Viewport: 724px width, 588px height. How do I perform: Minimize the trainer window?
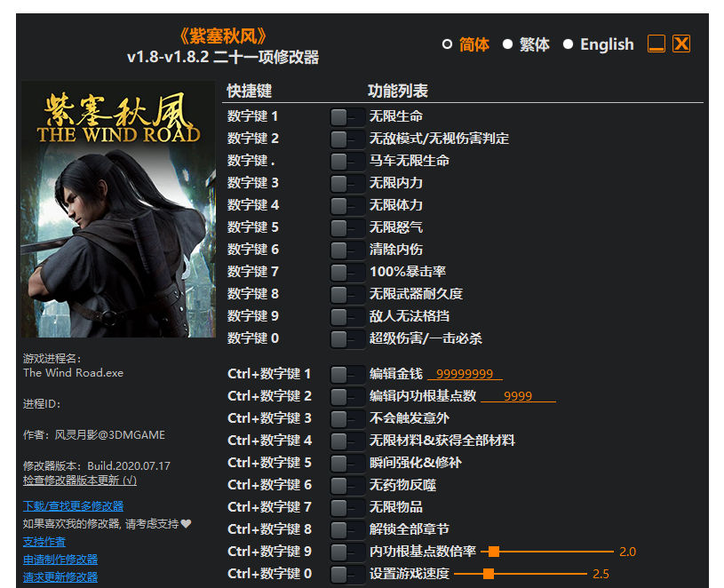click(x=656, y=44)
